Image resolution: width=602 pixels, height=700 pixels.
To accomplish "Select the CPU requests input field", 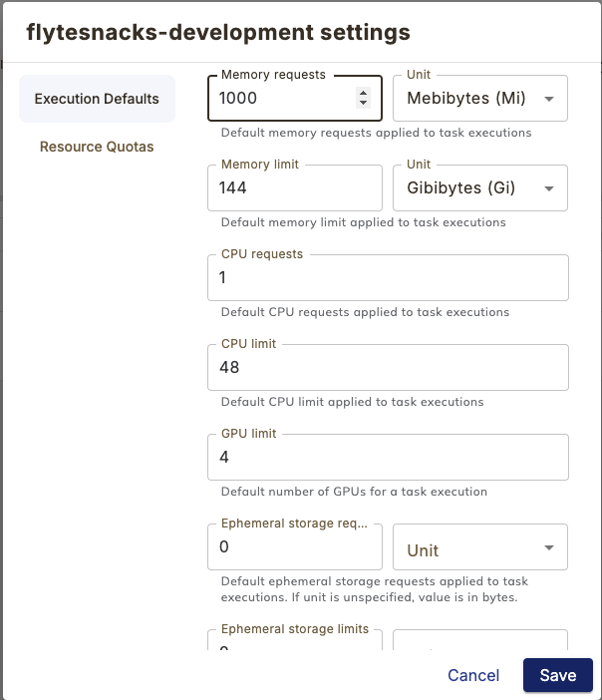I will coord(388,278).
